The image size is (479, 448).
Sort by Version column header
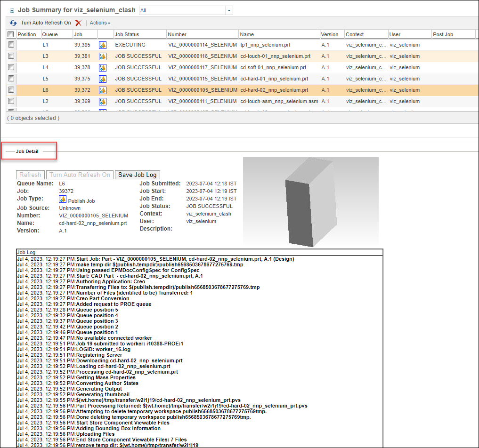click(330, 34)
